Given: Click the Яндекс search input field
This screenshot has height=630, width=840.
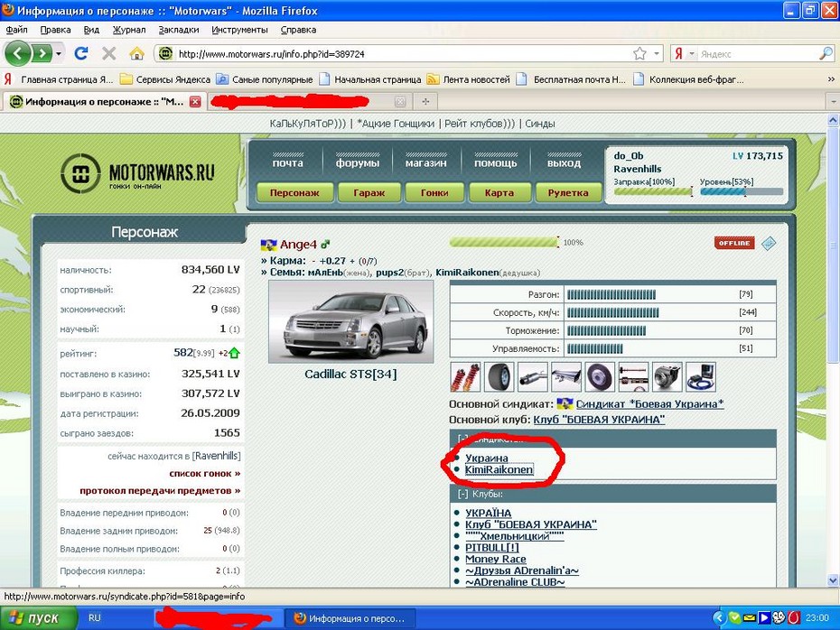Looking at the screenshot, I should [x=758, y=54].
